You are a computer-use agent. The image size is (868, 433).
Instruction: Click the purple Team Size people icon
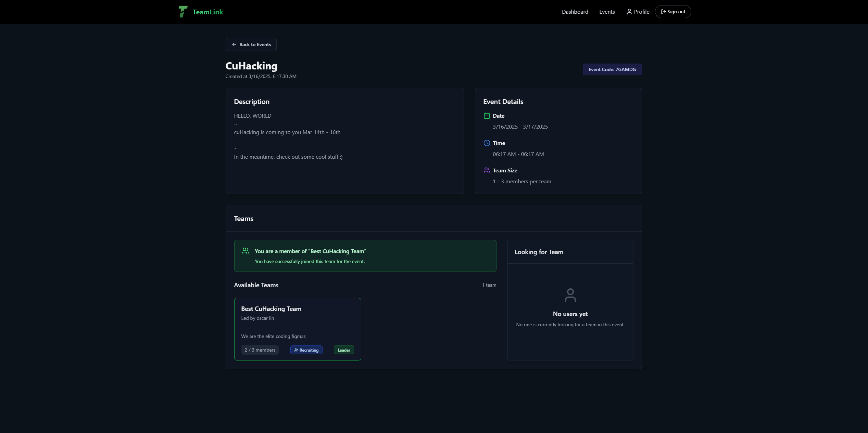(x=487, y=170)
